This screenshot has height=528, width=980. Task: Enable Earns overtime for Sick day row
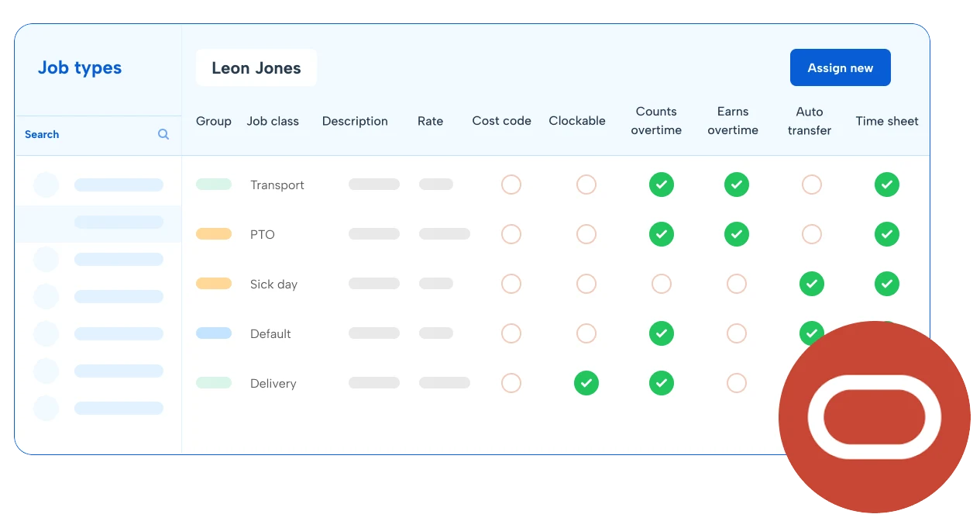pyautogui.click(x=737, y=284)
